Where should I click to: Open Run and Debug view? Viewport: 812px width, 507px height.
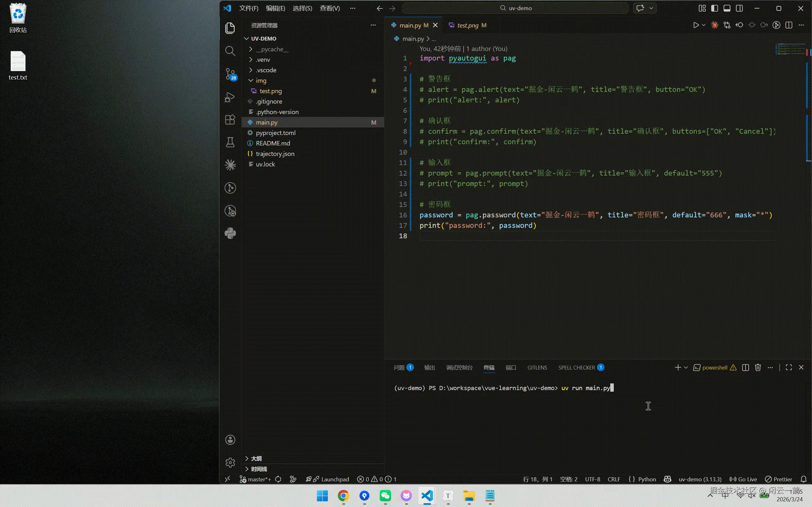tap(230, 97)
